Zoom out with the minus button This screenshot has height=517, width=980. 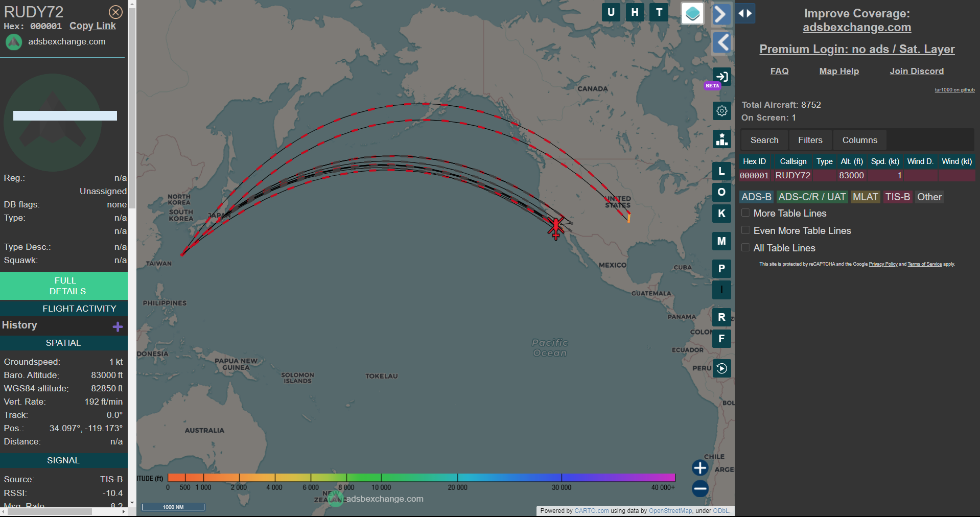(700, 488)
